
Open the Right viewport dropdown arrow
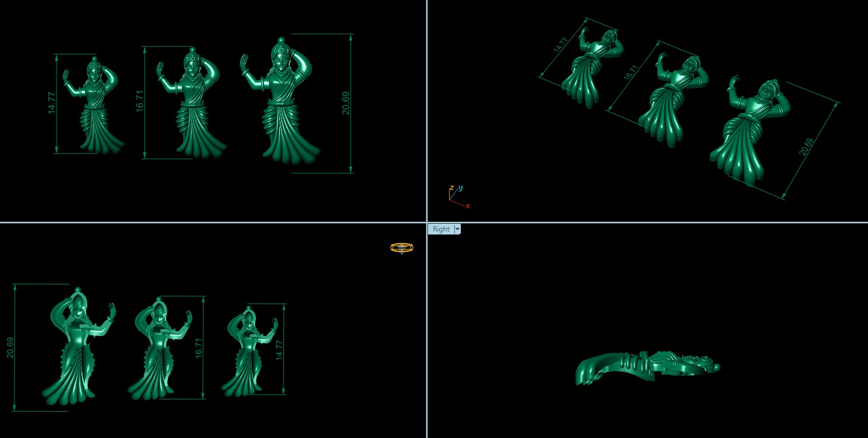pos(457,229)
